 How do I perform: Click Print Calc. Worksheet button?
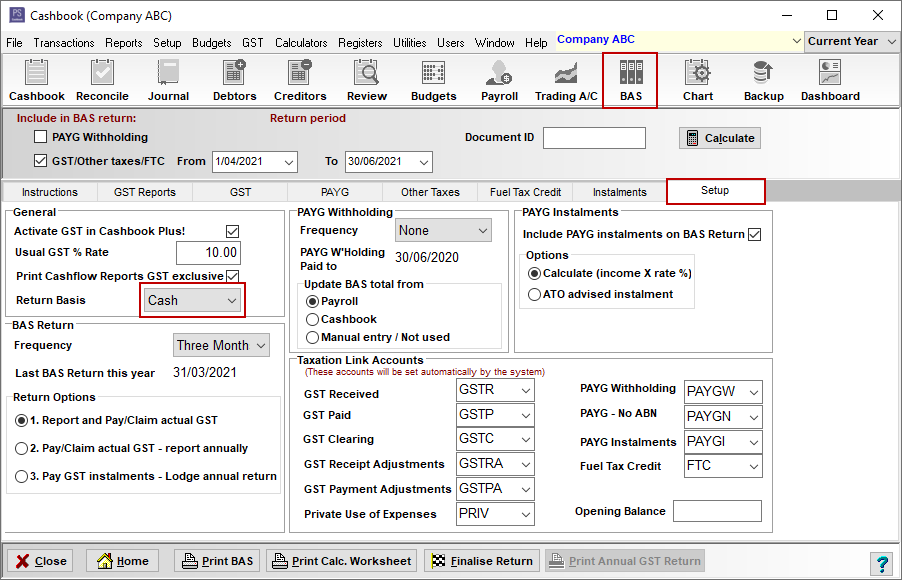342,561
